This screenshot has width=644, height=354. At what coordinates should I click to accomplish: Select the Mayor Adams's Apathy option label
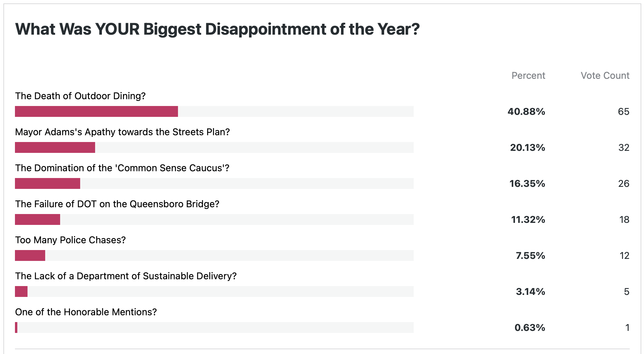[x=122, y=132]
